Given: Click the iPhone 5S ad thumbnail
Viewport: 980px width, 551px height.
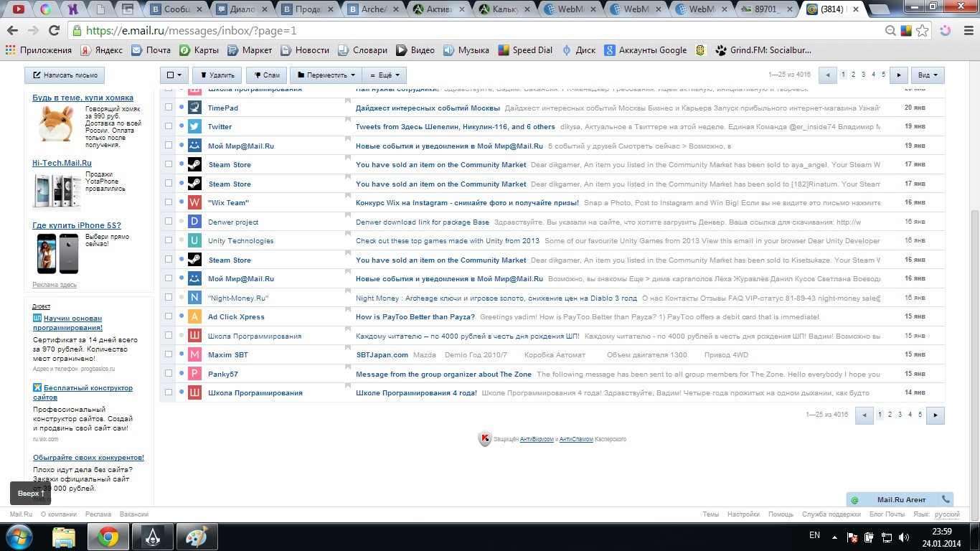Looking at the screenshot, I should point(57,253).
